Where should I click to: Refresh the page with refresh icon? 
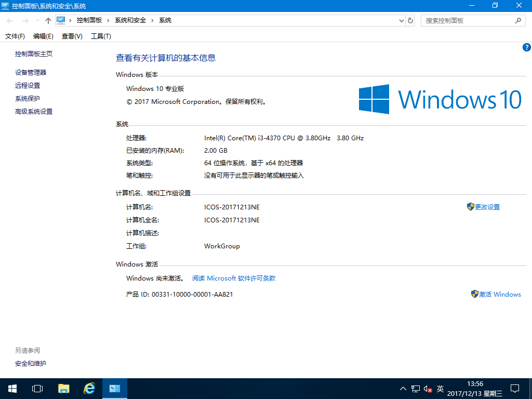[x=410, y=21]
